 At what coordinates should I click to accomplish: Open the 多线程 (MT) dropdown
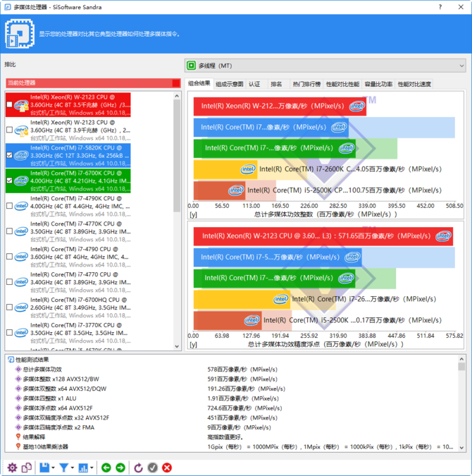click(x=325, y=66)
